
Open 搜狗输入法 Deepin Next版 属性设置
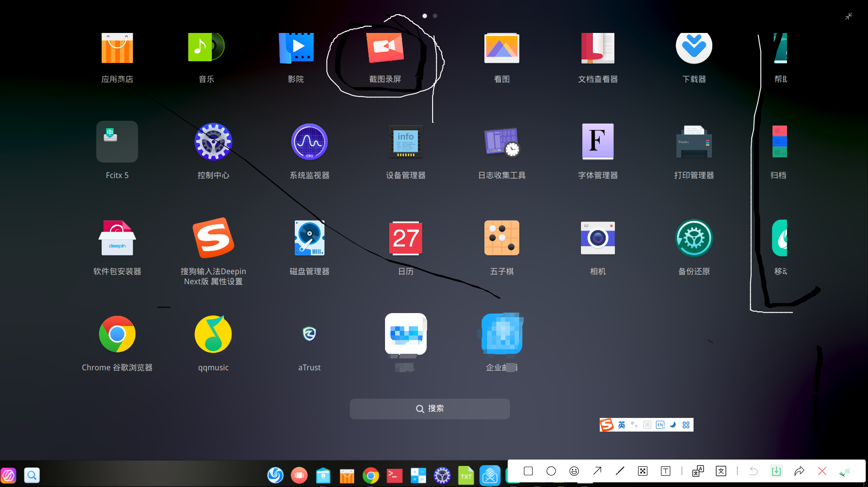[213, 238]
